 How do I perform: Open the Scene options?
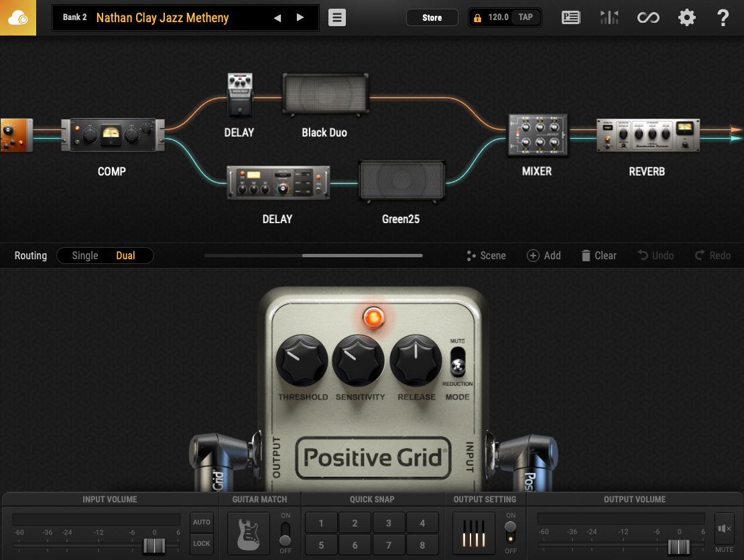click(x=486, y=256)
